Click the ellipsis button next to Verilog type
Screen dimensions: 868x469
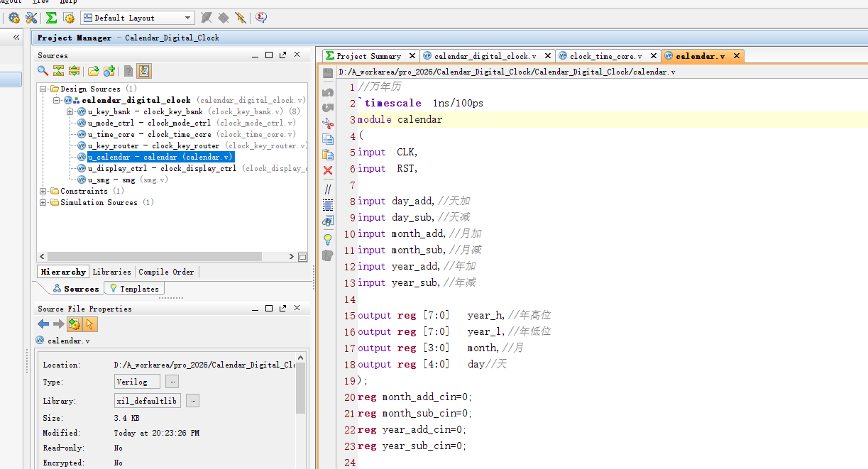coord(172,382)
